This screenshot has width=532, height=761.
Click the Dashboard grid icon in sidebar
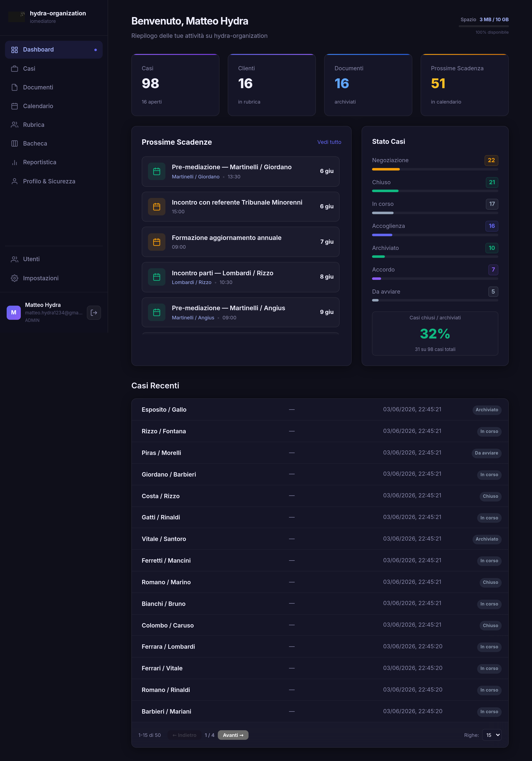pyautogui.click(x=14, y=50)
